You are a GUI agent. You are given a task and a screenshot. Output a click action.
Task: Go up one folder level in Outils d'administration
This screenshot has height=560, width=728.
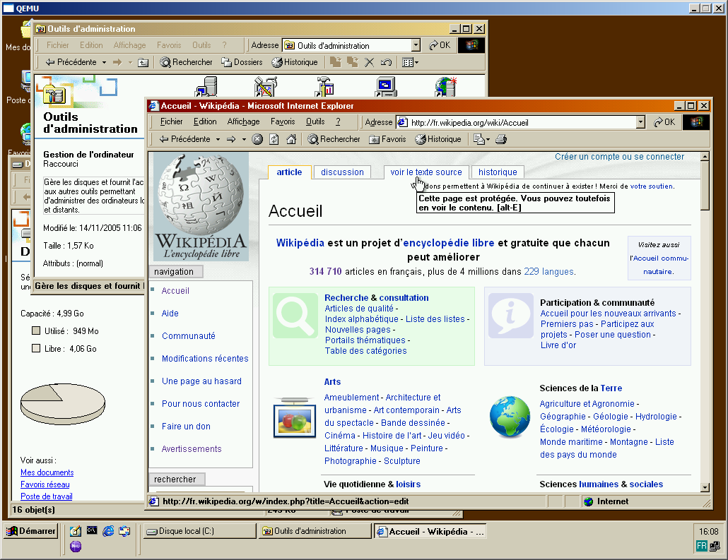point(143,62)
